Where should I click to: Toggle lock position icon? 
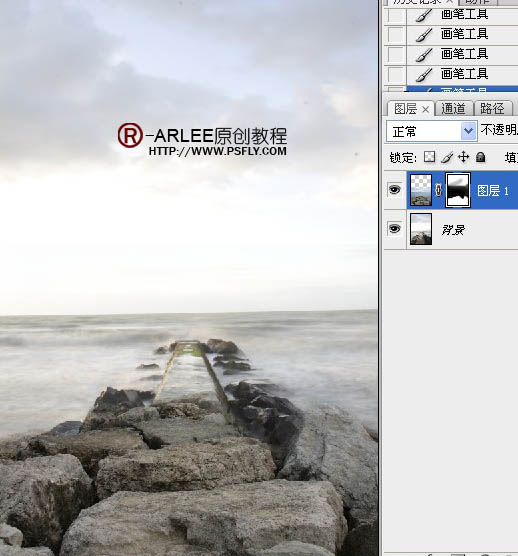coord(463,157)
